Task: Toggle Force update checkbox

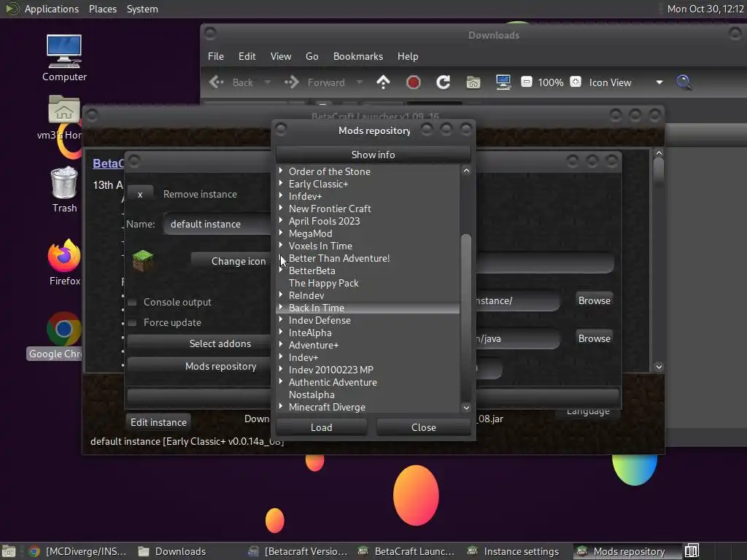Action: coord(133,322)
